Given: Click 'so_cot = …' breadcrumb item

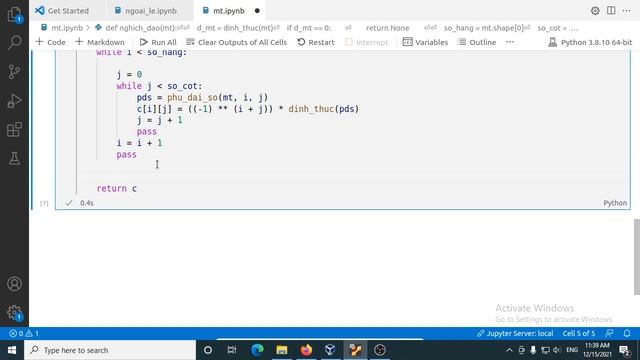Looking at the screenshot, I should (x=558, y=28).
